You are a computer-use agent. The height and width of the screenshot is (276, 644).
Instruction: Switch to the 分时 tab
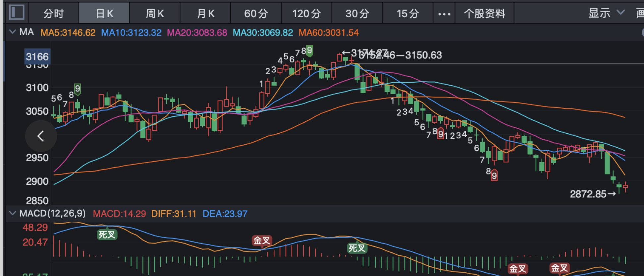(54, 13)
